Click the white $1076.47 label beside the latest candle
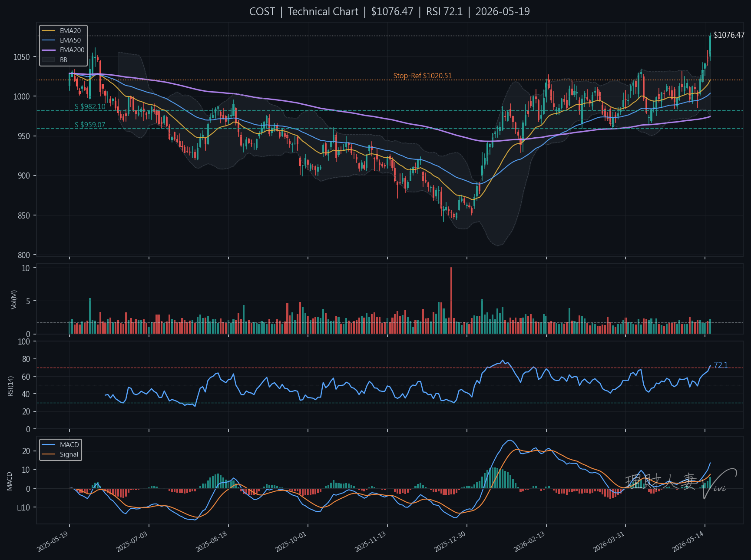 click(x=729, y=35)
